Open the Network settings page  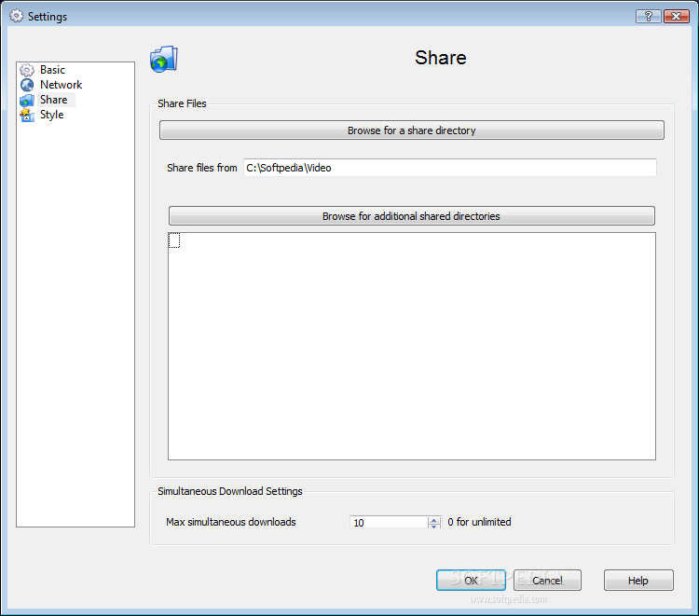click(62, 85)
